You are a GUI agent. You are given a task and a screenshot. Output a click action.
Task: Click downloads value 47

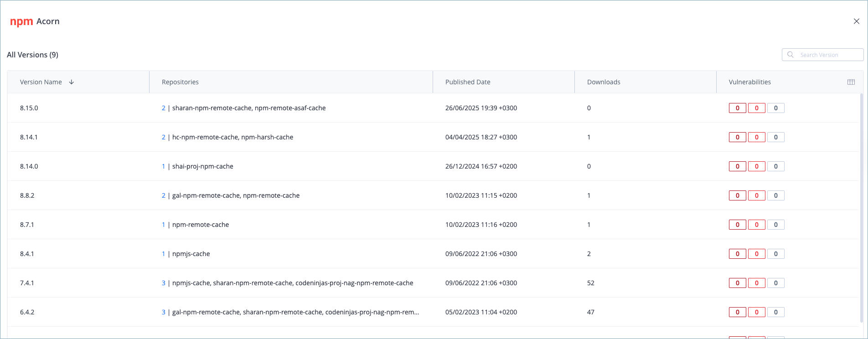coord(591,312)
